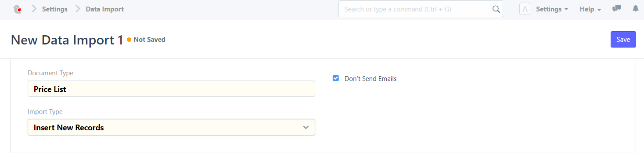This screenshot has height=162, width=644.
Task: Click the breadcrumb chevron before Data Import
Action: 78,9
